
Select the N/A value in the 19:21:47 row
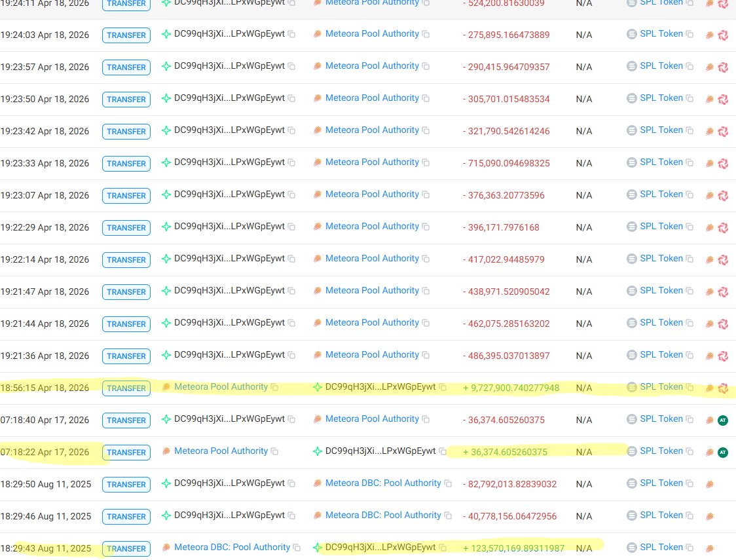click(584, 292)
